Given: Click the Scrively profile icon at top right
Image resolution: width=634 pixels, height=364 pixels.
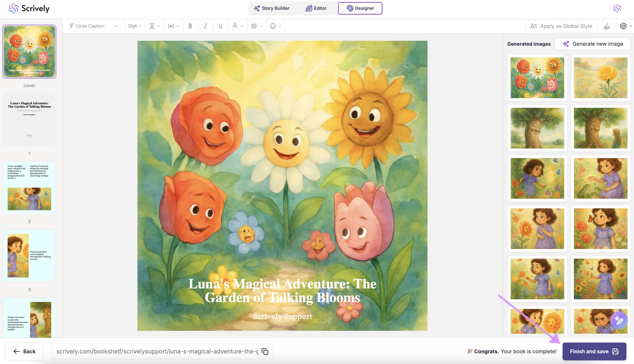Looking at the screenshot, I should click(x=617, y=8).
